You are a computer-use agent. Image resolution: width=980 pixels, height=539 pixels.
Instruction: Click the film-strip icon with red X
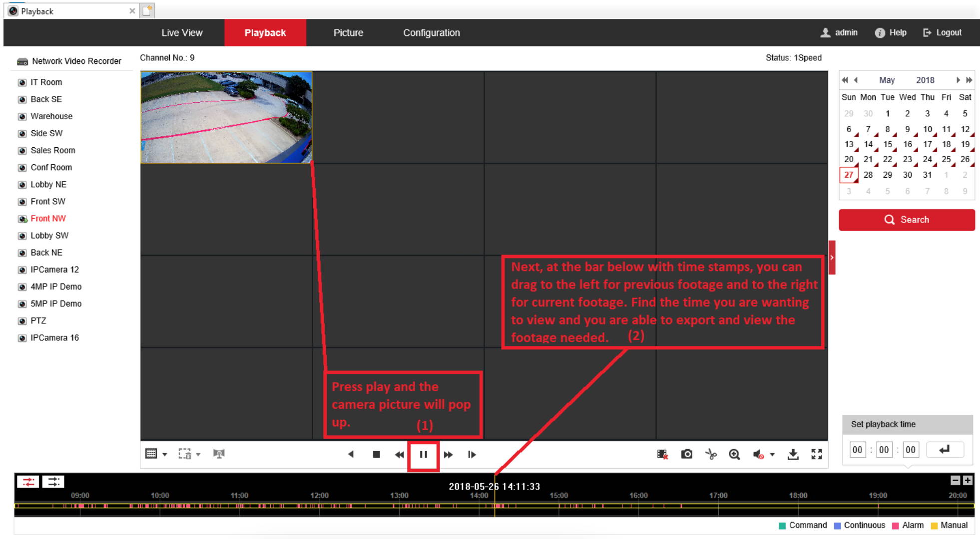[x=662, y=454]
